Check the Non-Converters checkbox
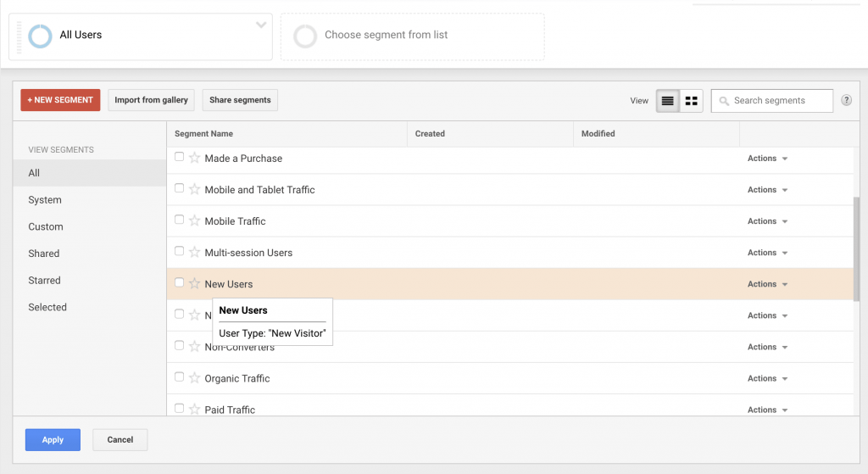Image resolution: width=868 pixels, height=474 pixels. [x=180, y=345]
